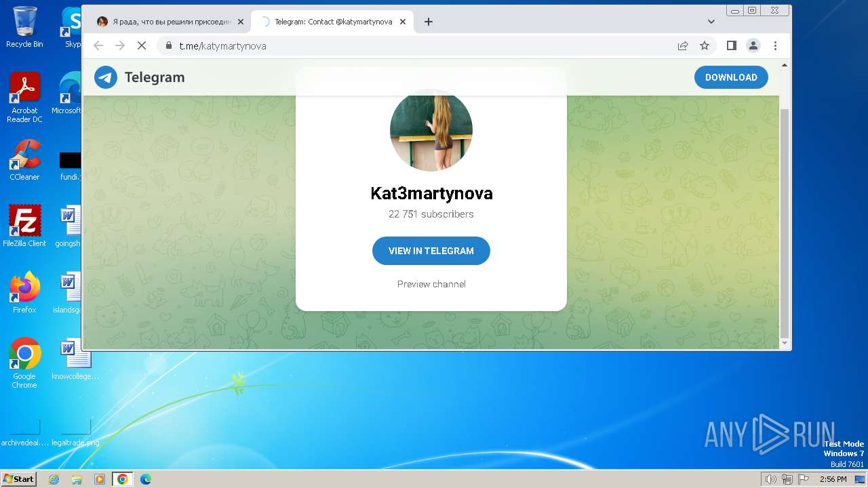This screenshot has width=868, height=488.
Task: Bookmark this tab with star
Action: [x=705, y=45]
